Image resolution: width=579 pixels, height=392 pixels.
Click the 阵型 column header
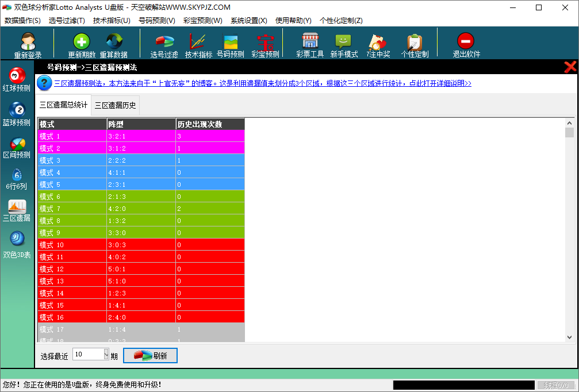(141, 124)
